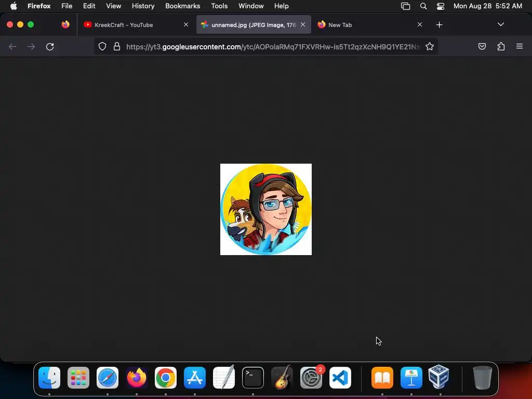532x399 pixels.
Task: Open Spotlight search in menu bar
Action: point(423,6)
